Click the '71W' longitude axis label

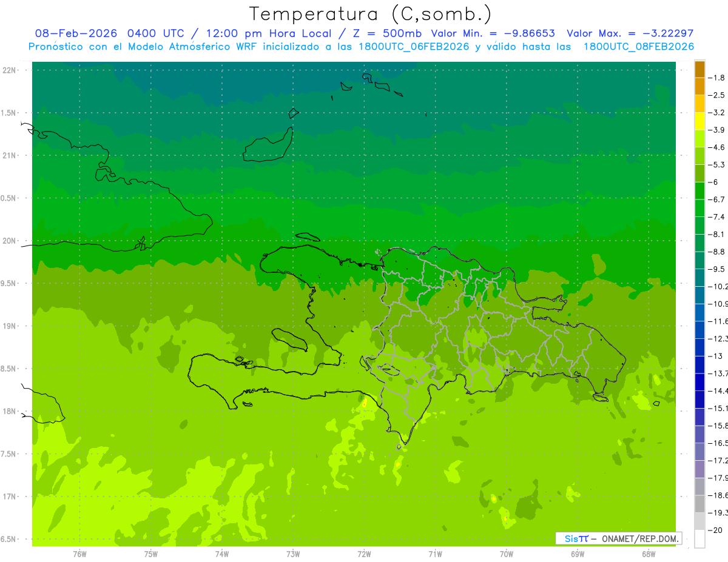(x=435, y=554)
